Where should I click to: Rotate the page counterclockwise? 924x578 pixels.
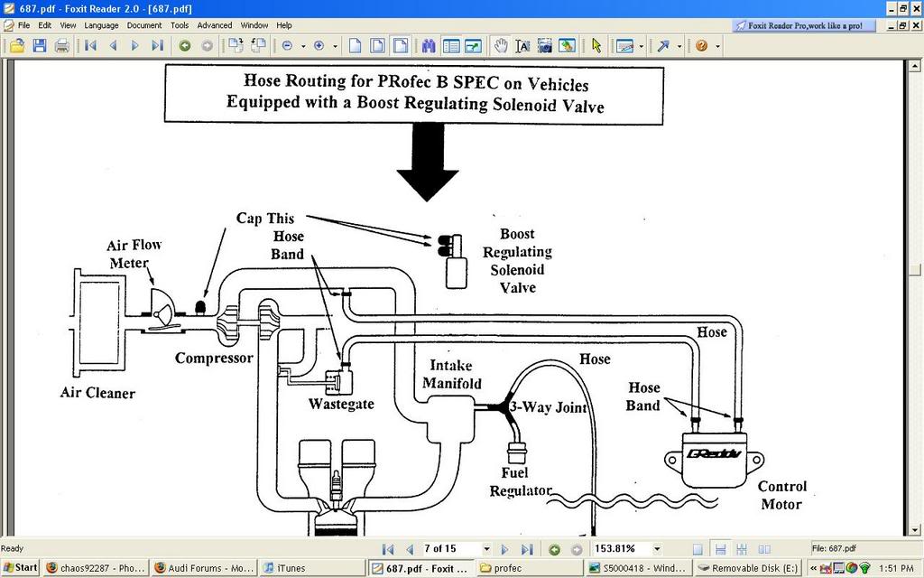pyautogui.click(x=258, y=45)
